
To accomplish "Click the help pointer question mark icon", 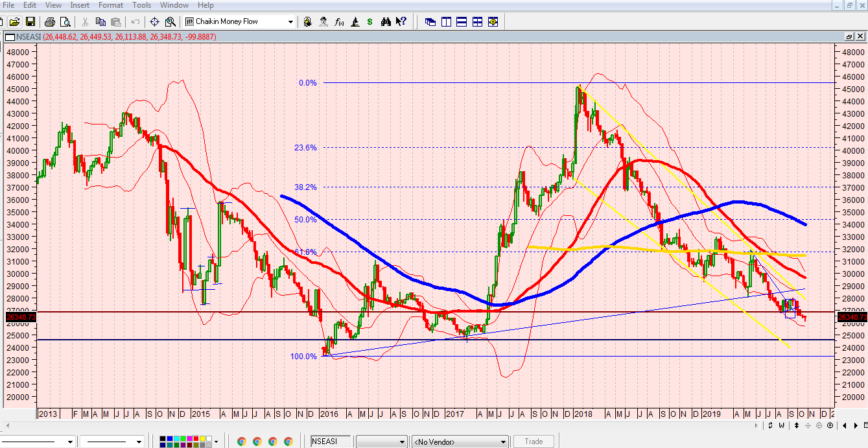I will [401, 21].
